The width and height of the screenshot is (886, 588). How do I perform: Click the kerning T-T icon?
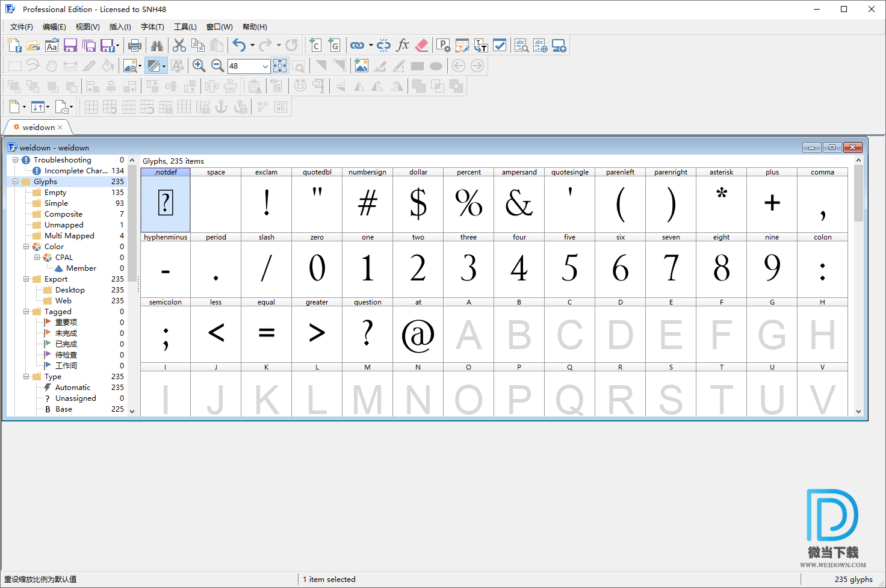point(481,45)
